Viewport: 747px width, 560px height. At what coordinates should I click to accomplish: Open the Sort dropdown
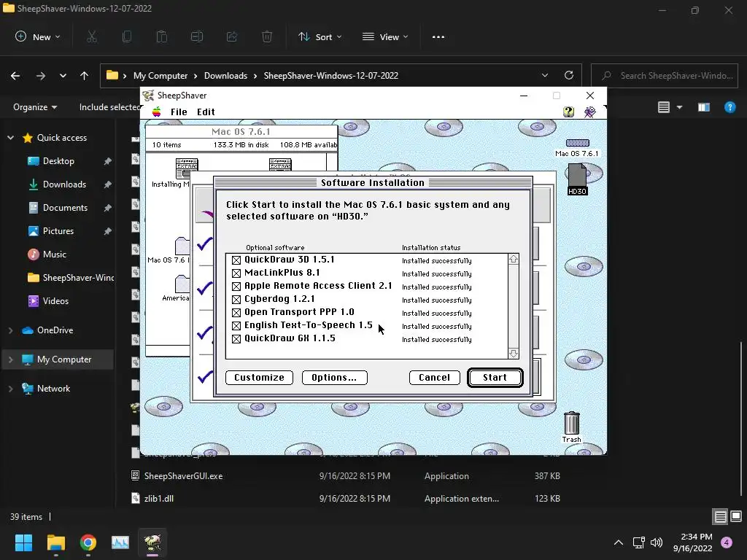(320, 36)
